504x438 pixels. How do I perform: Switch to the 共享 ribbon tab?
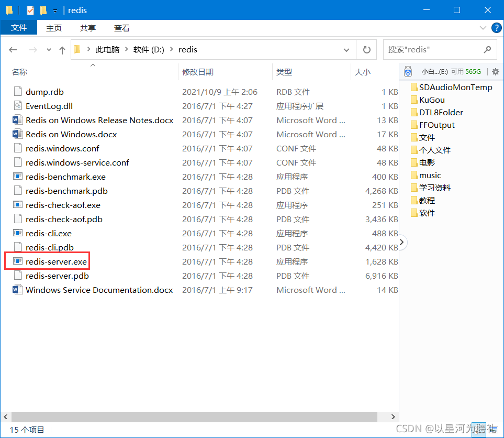point(87,28)
